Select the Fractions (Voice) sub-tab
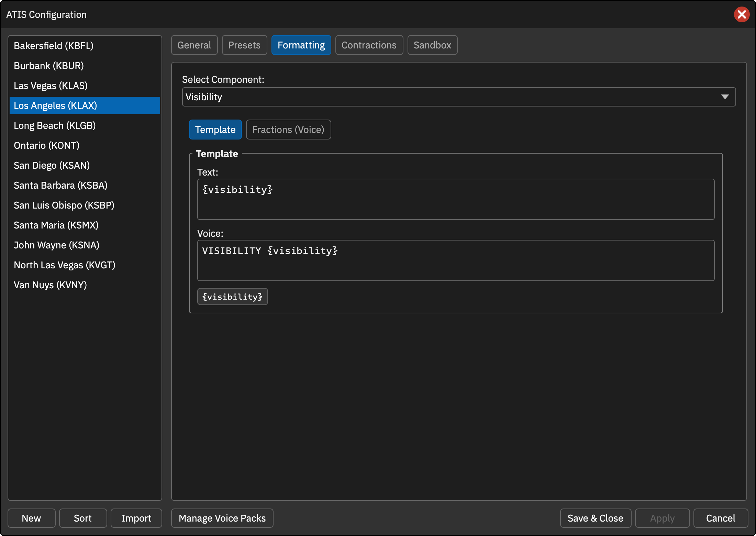This screenshot has height=536, width=756. pos(288,130)
